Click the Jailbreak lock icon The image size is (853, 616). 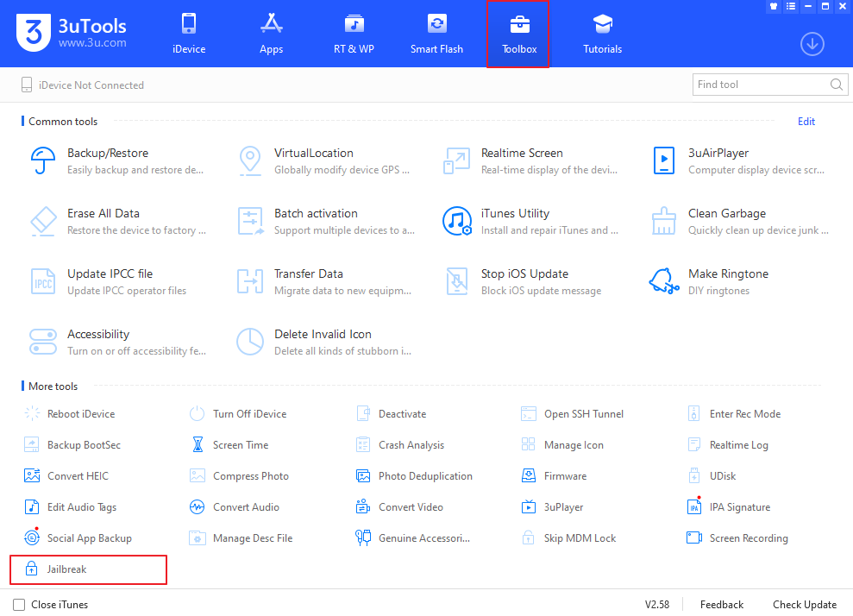tap(32, 569)
